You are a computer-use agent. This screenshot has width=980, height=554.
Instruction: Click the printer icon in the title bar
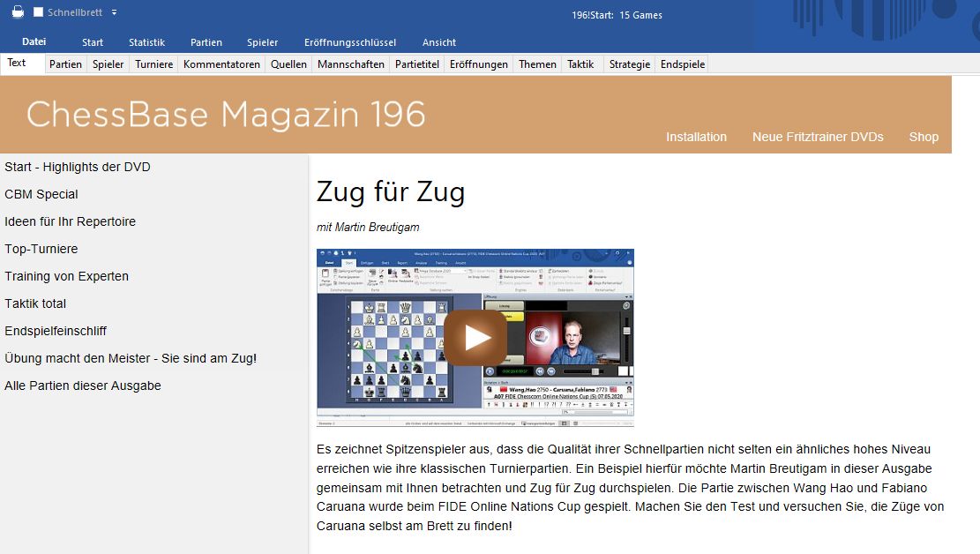coord(18,12)
